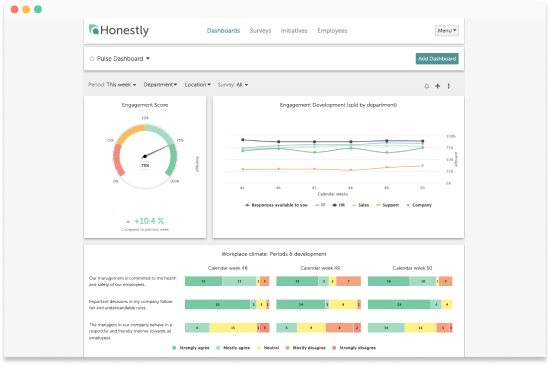Click the Engagement Development chart title
Viewport: 550px width, 365px height.
pyautogui.click(x=338, y=105)
